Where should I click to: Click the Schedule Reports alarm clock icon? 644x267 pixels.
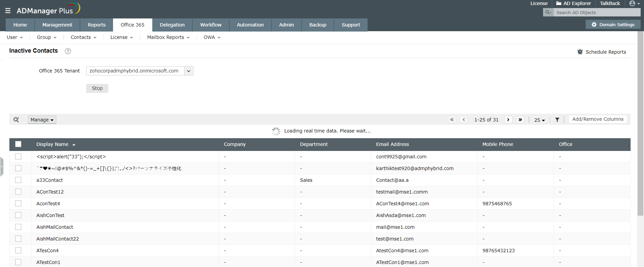pos(580,52)
